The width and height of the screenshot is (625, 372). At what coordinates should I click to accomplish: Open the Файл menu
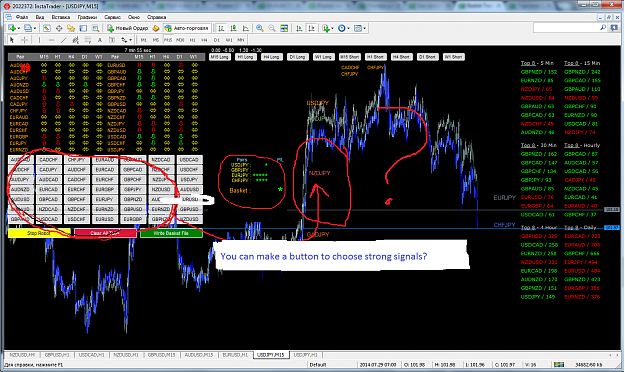(22, 17)
